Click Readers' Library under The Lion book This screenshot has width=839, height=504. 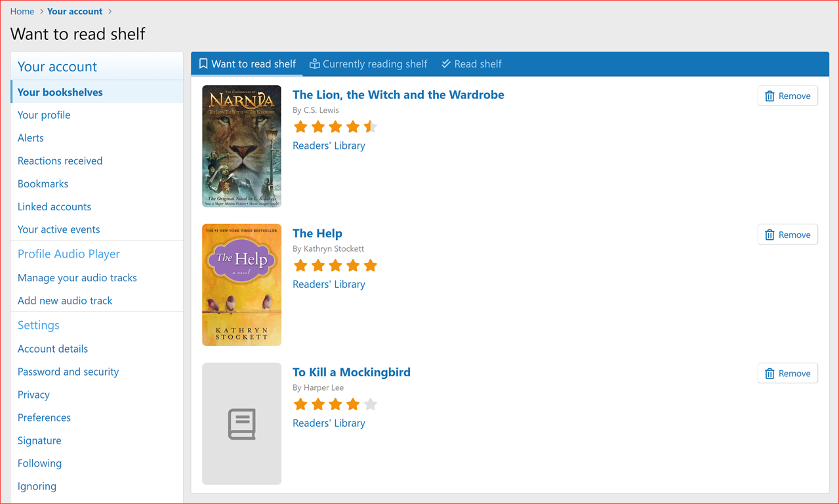pyautogui.click(x=329, y=145)
